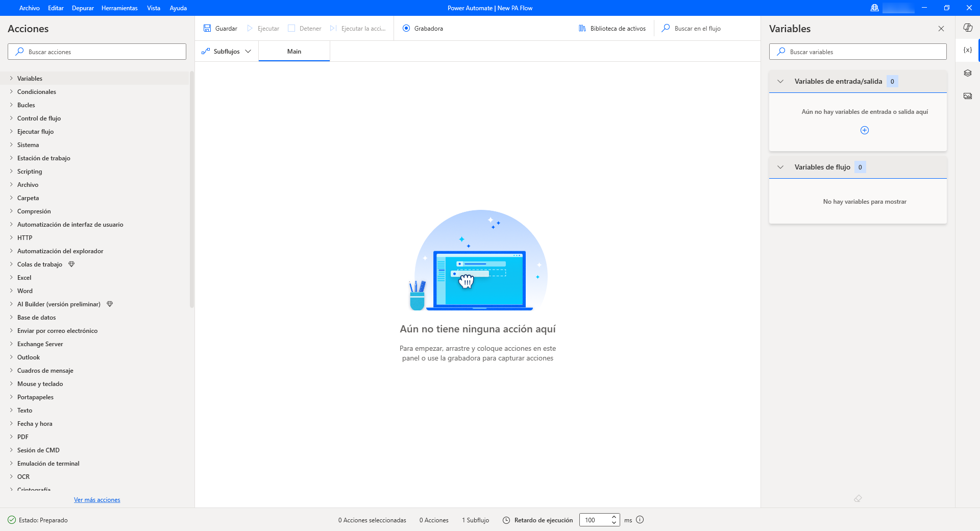Expand the Fecha y hora group
This screenshot has width=980, height=531.
click(11, 423)
